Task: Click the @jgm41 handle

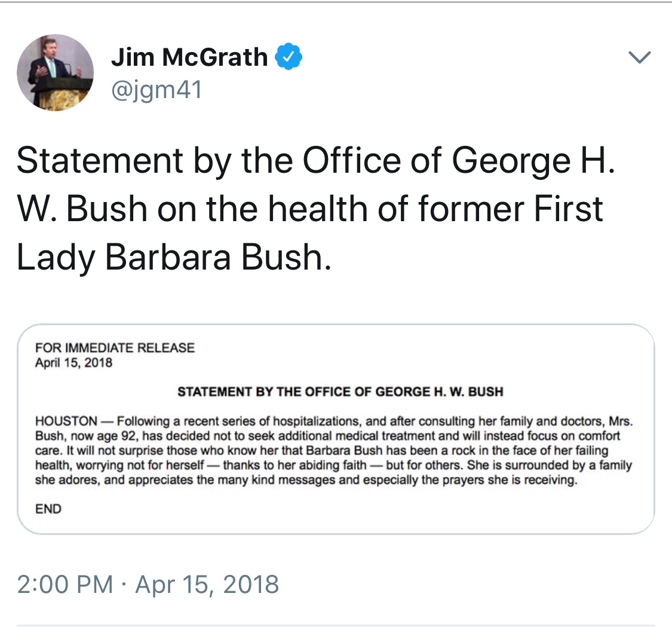Action: 157,90
